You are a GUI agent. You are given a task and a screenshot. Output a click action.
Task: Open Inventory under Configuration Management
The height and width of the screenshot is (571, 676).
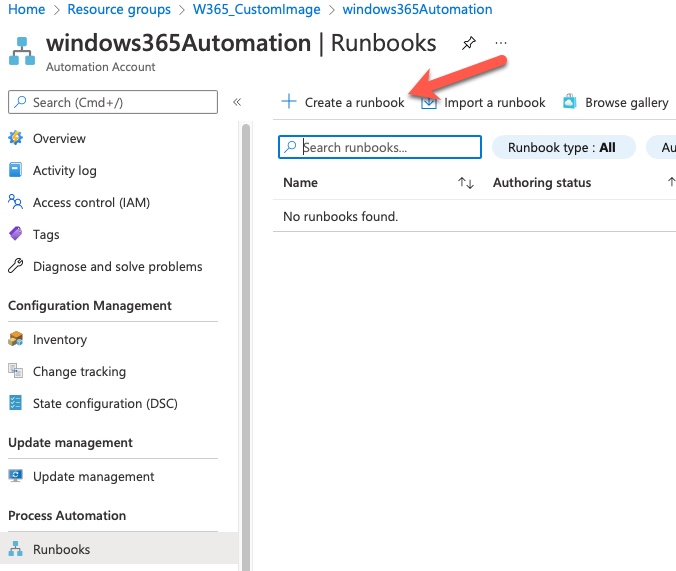point(60,339)
